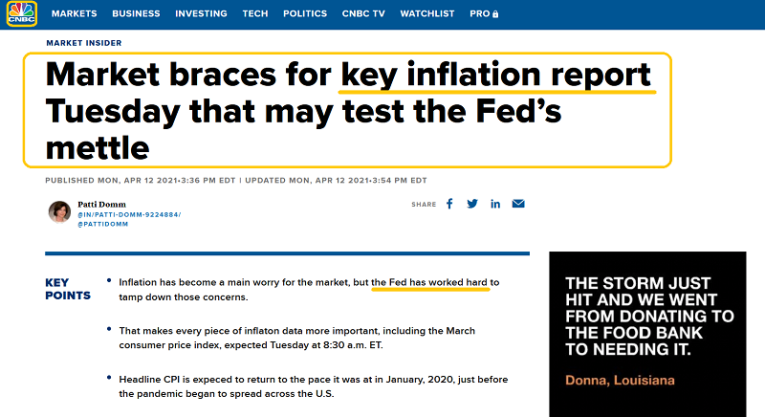Open the author's in/patti-domm LinkedIn profile link

pyautogui.click(x=129, y=214)
